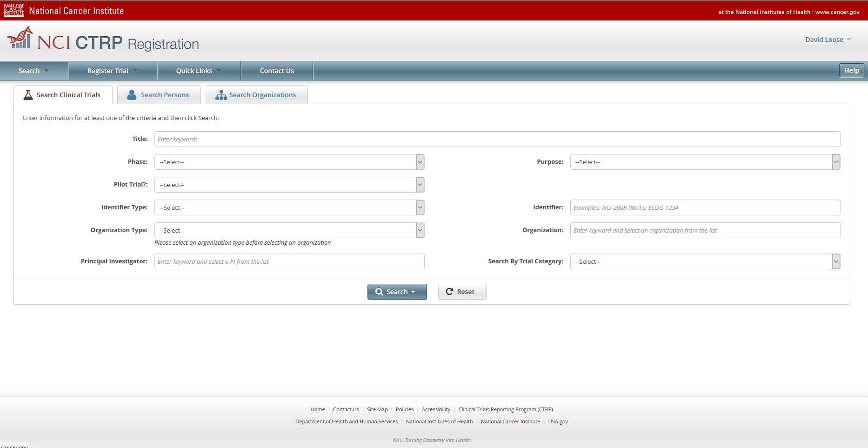Switch to the Search Persons tab
This screenshot has height=448, width=868.
pos(159,95)
